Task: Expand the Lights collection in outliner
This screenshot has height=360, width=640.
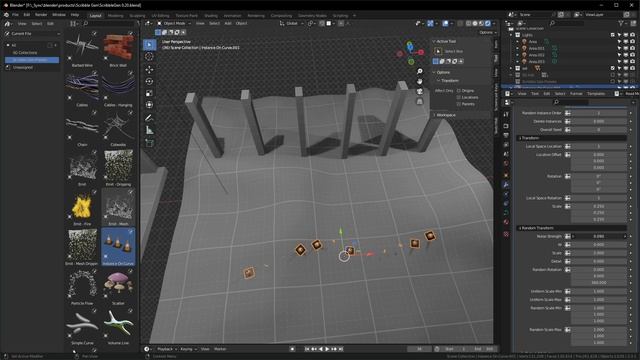Action: [x=511, y=35]
